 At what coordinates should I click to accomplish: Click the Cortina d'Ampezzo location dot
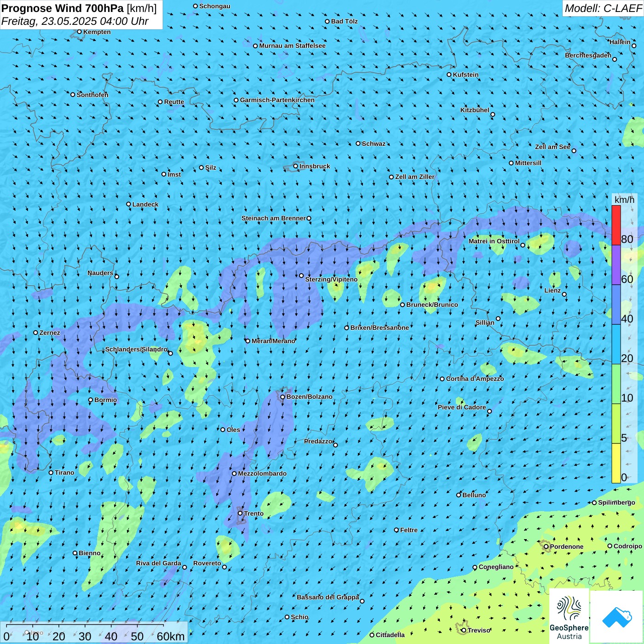coord(443,379)
